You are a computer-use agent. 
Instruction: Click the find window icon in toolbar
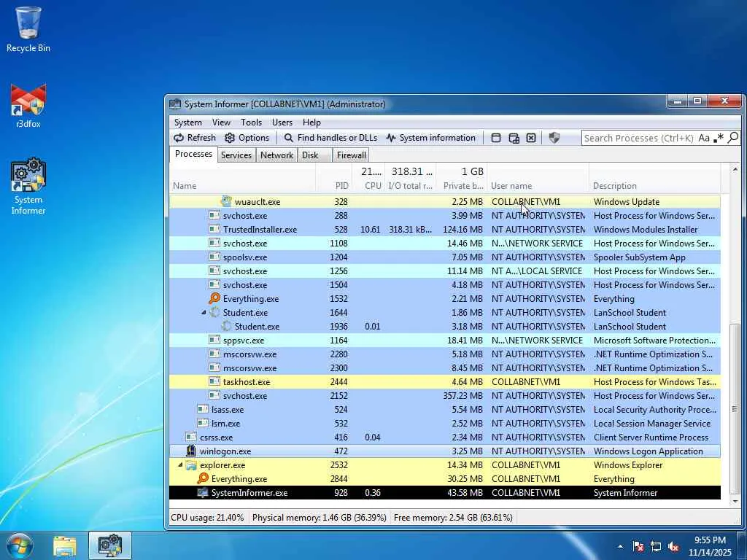496,138
